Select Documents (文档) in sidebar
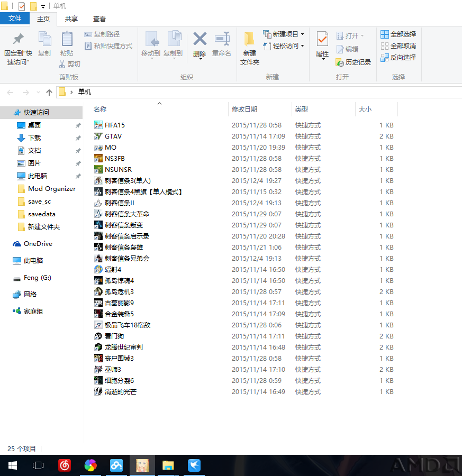The image size is (462, 476). tap(34, 151)
